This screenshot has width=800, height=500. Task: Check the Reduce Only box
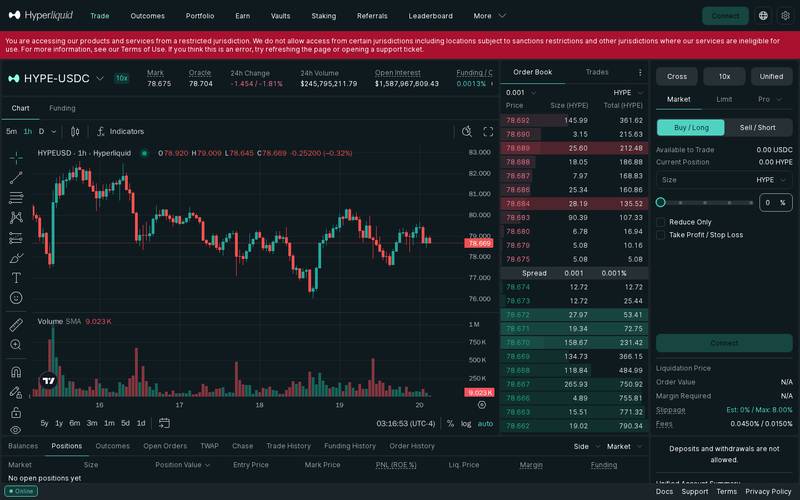pos(661,222)
